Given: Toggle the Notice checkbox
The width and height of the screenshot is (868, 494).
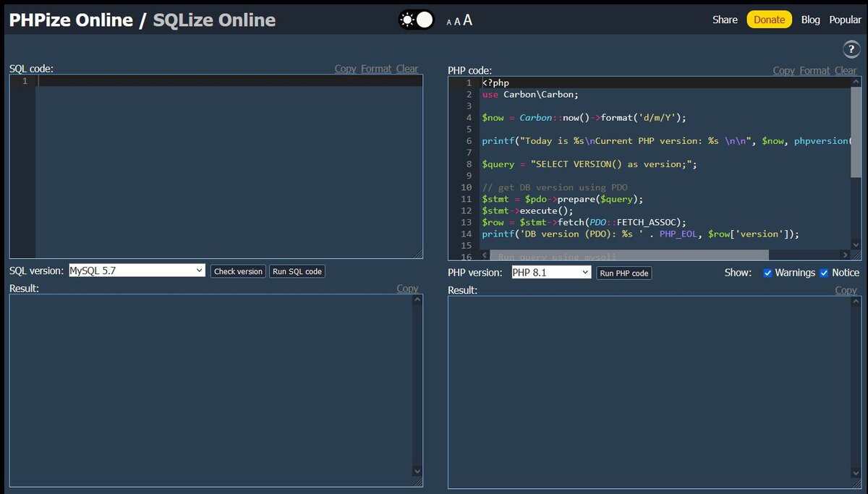Looking at the screenshot, I should pyautogui.click(x=824, y=273).
